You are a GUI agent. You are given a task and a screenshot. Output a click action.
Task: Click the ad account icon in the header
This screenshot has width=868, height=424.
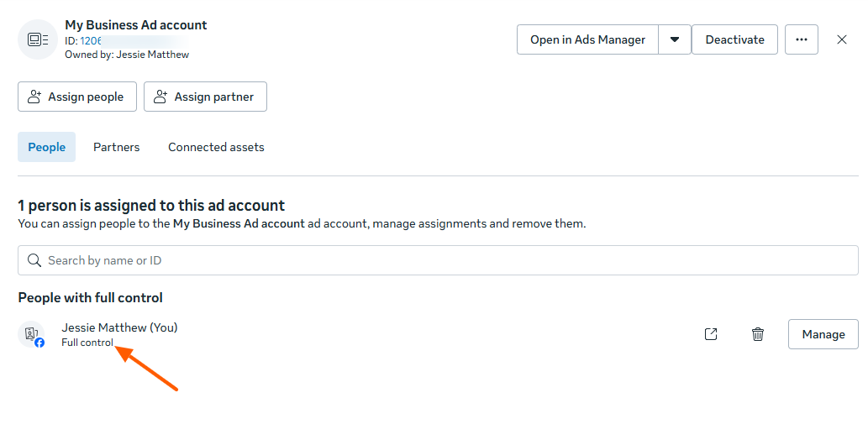pos(38,39)
